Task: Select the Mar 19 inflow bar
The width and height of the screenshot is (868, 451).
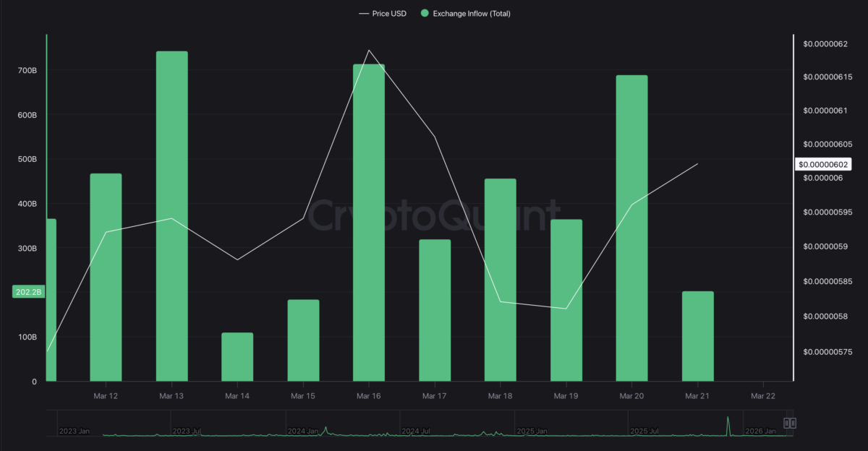Action: click(x=566, y=300)
